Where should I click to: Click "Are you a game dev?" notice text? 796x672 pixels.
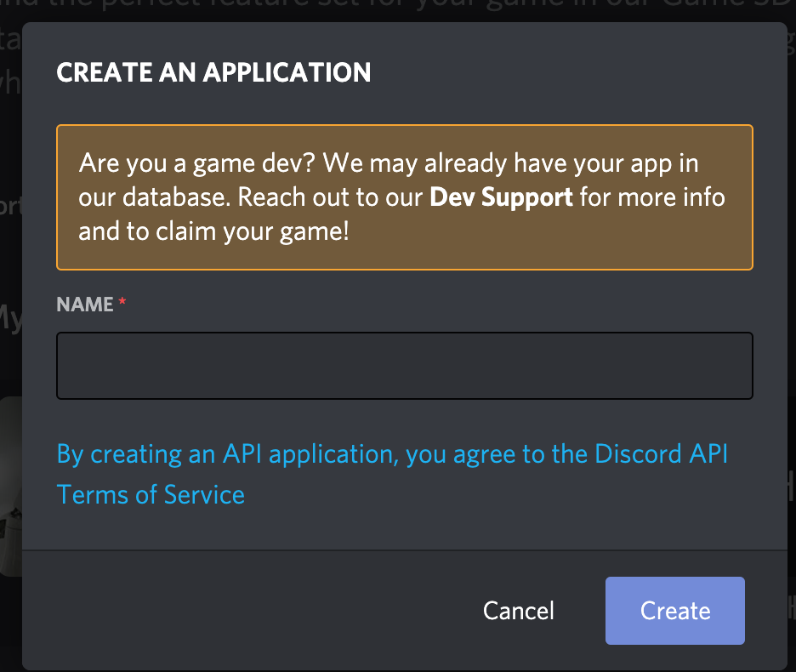tap(402, 197)
